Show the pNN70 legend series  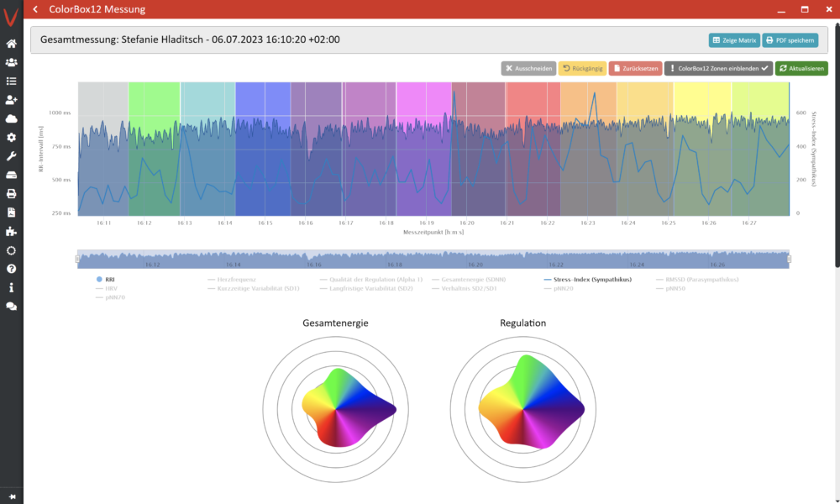pos(110,297)
